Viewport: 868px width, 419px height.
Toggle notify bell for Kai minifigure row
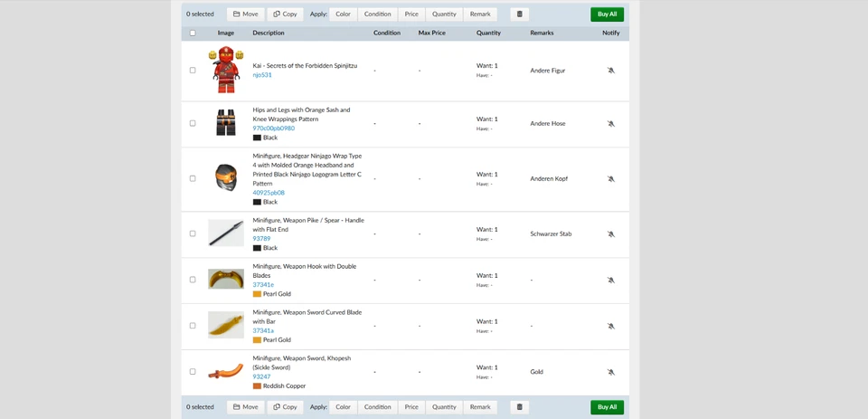[610, 71]
